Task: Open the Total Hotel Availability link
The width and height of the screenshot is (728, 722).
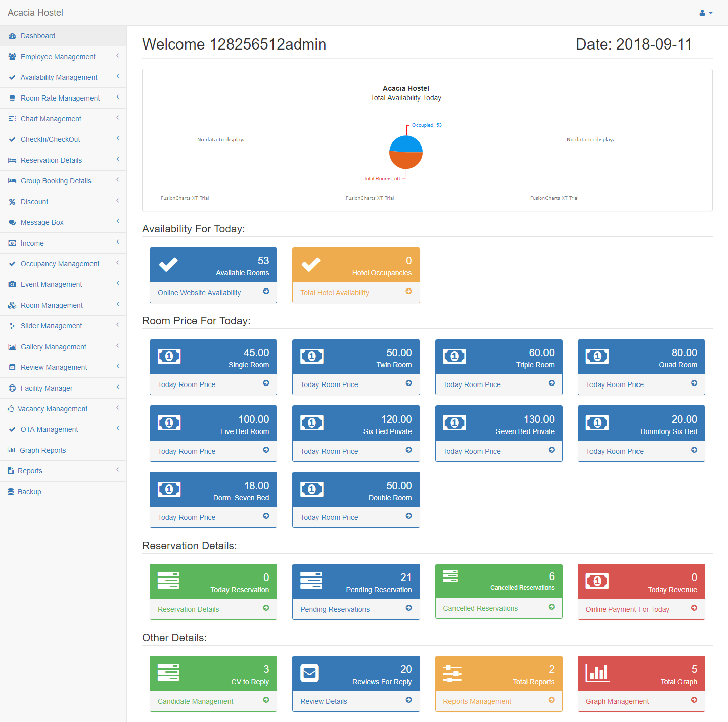Action: (x=335, y=293)
